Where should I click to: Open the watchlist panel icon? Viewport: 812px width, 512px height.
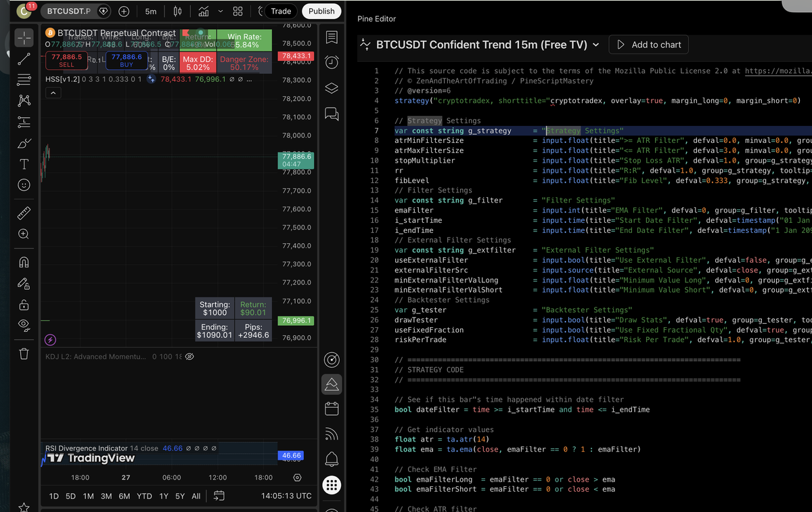pos(332,37)
